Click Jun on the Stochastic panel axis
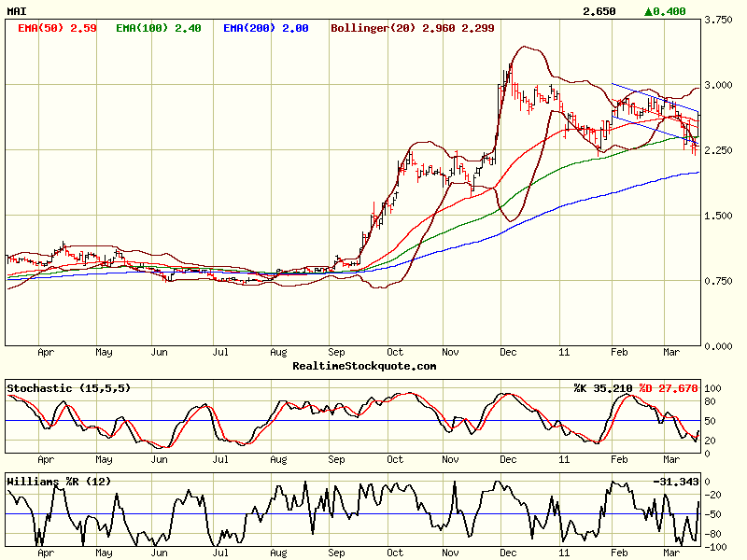 click(159, 459)
